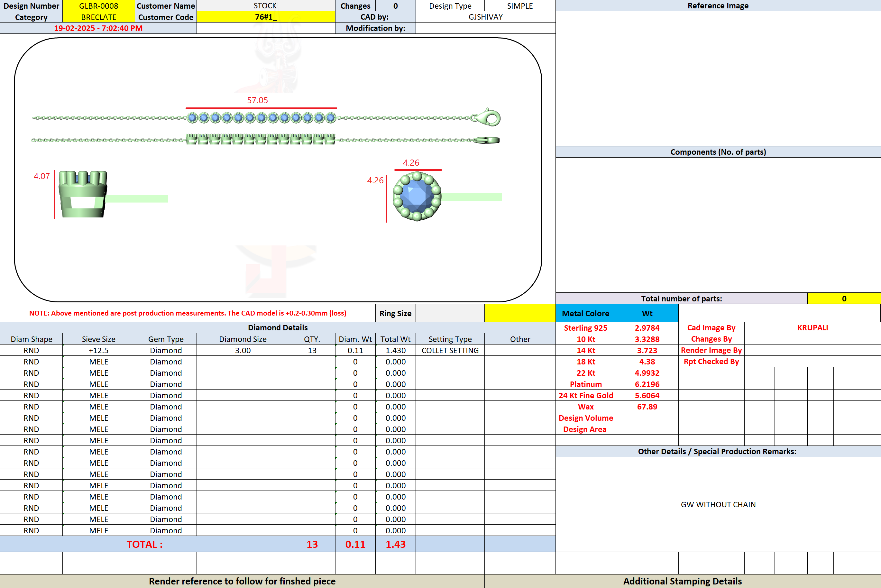Select 14 Kt weight 3.723

pos(647,350)
